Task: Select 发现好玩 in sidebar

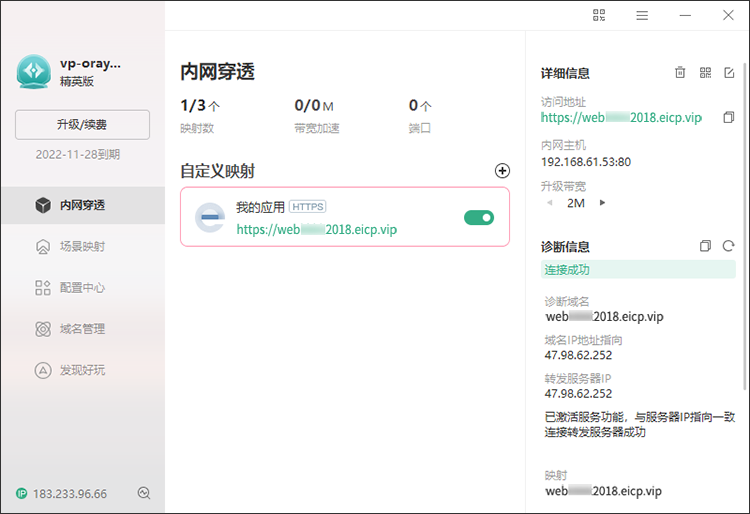Action: click(82, 370)
